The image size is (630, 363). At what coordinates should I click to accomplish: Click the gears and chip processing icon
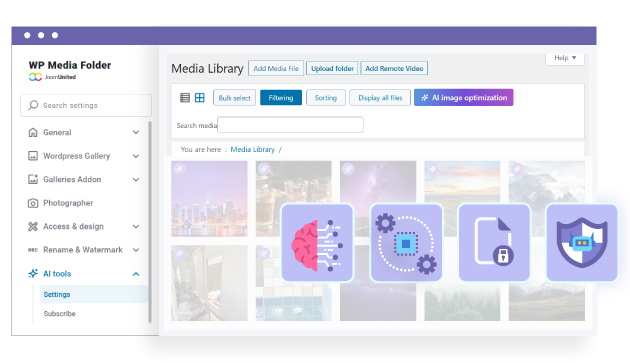pos(406,243)
